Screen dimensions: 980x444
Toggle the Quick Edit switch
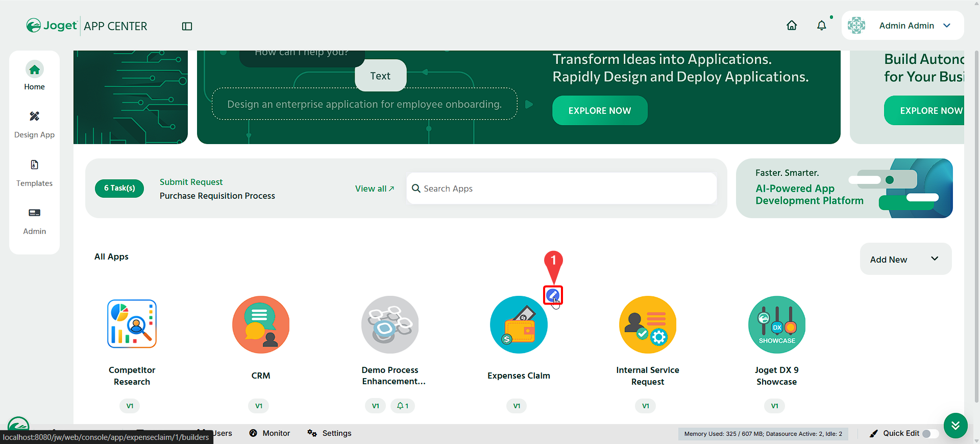coord(930,433)
